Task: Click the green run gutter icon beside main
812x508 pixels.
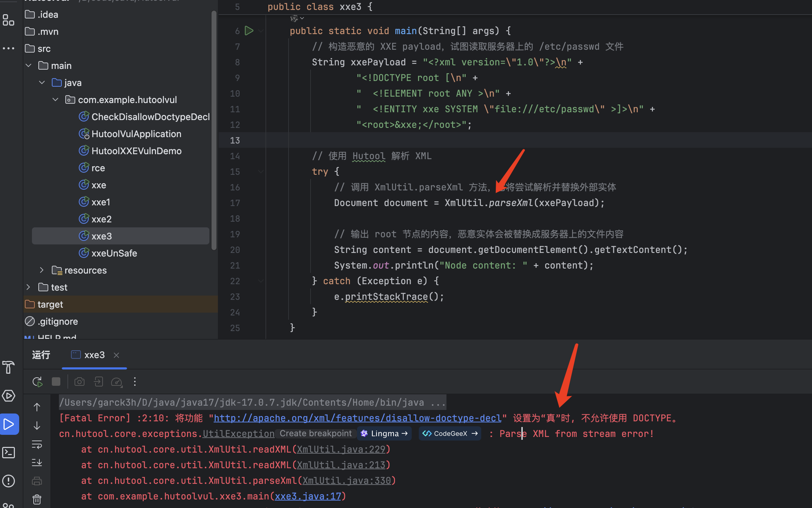Action: point(249,31)
